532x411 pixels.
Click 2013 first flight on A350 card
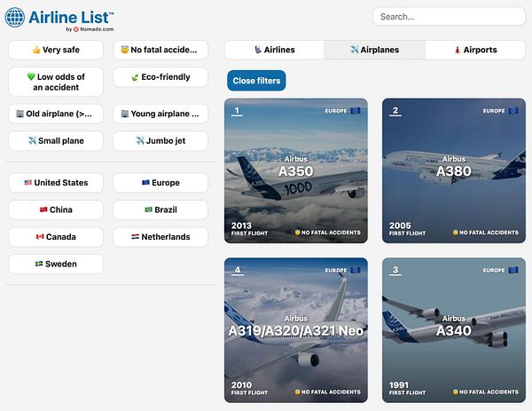[249, 229]
